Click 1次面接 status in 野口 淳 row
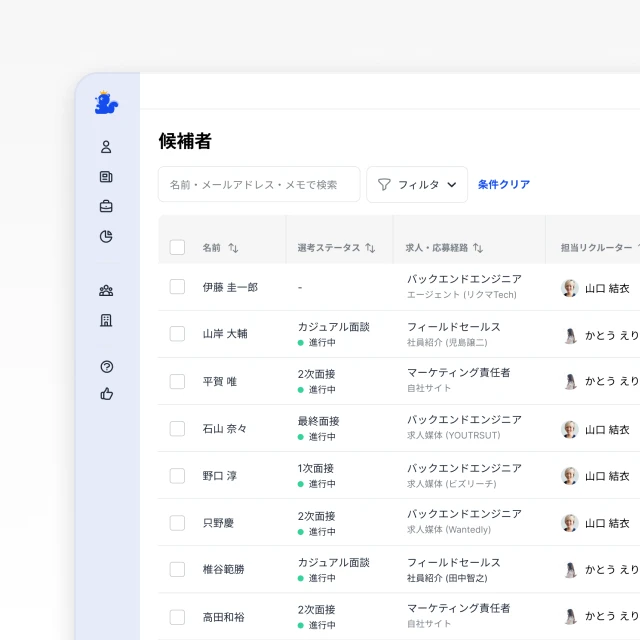Viewport: 640px width, 640px height. coord(316,469)
